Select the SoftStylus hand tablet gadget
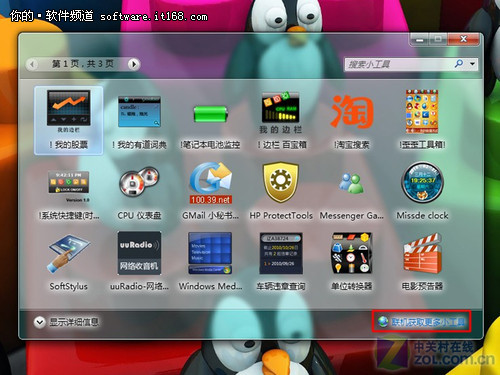Viewport: 500px width, 375px height. coord(69,263)
